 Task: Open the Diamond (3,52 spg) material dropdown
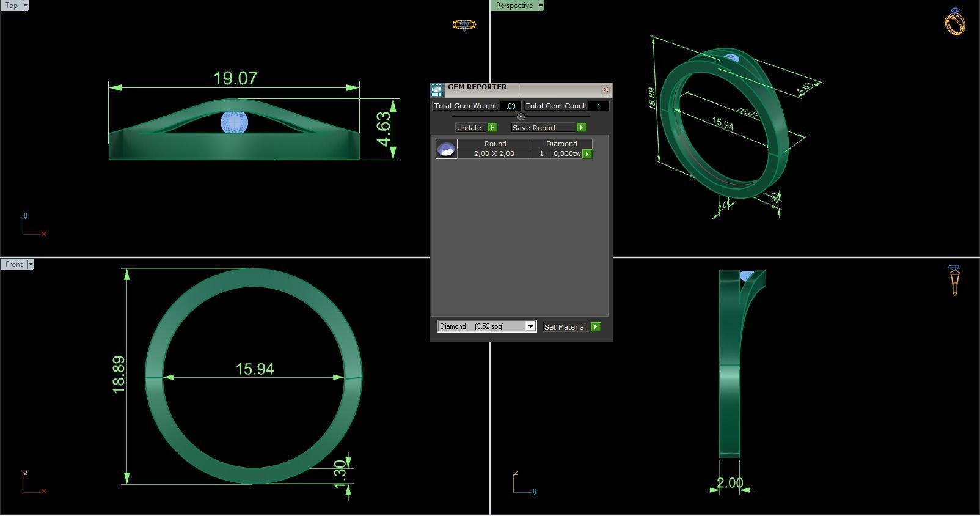(530, 326)
